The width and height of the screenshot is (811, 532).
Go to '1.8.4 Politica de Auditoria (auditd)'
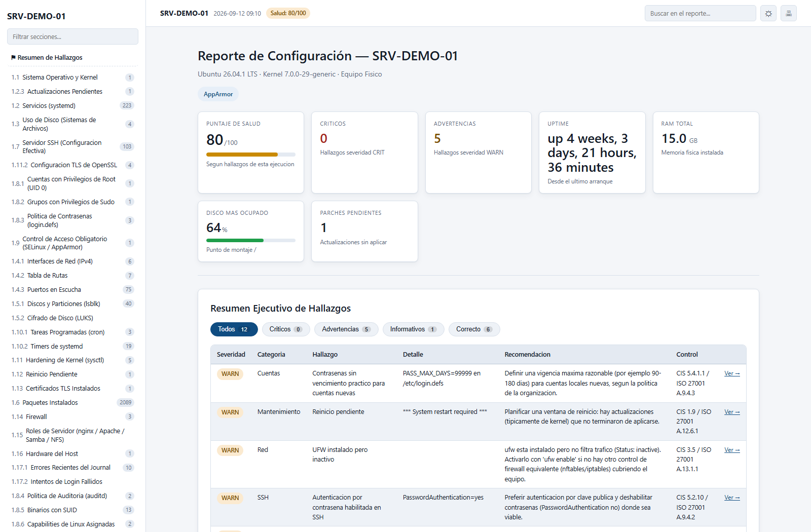(x=72, y=496)
